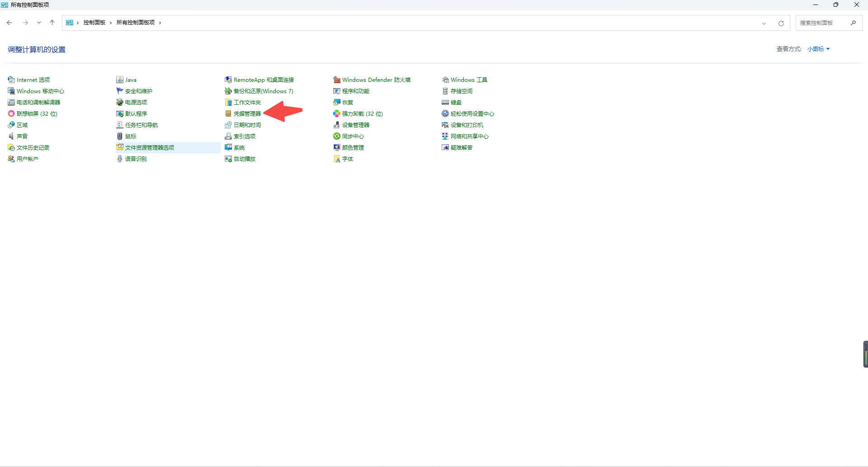The width and height of the screenshot is (868, 467).
Task: Open the RemoteApp 和桌面连接 icon
Action: pos(228,80)
